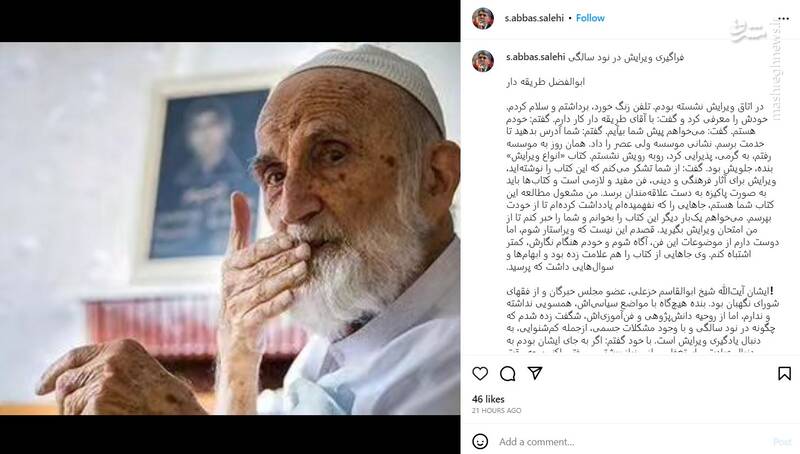
Task: View the list of 46 likes
Action: click(488, 399)
